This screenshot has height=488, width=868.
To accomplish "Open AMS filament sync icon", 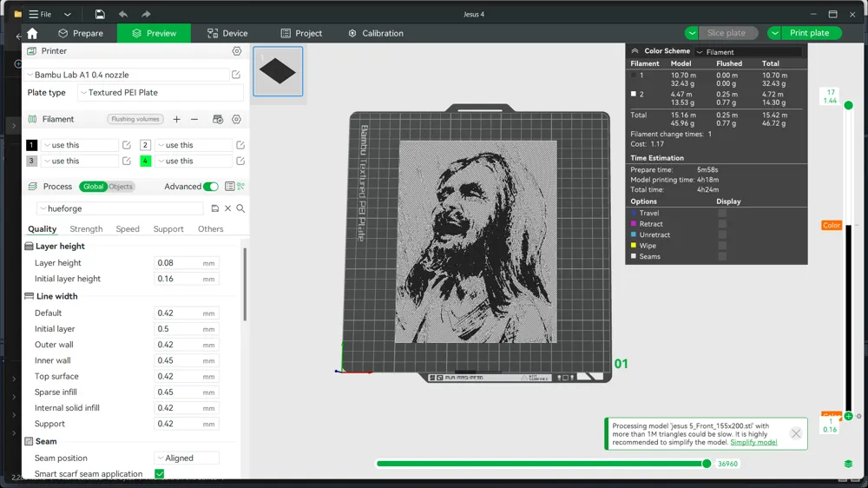I will pos(218,119).
